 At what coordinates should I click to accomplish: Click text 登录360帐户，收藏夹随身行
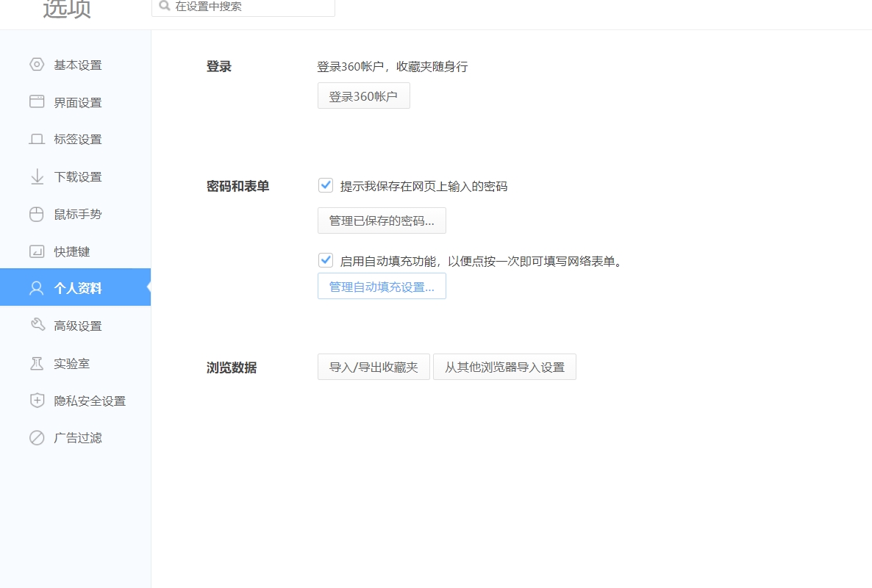click(x=393, y=67)
